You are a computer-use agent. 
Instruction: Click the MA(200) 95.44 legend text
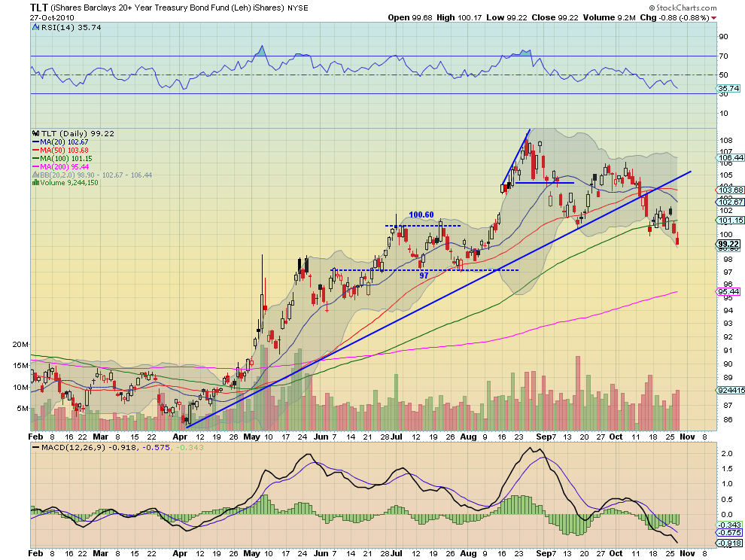coord(64,167)
